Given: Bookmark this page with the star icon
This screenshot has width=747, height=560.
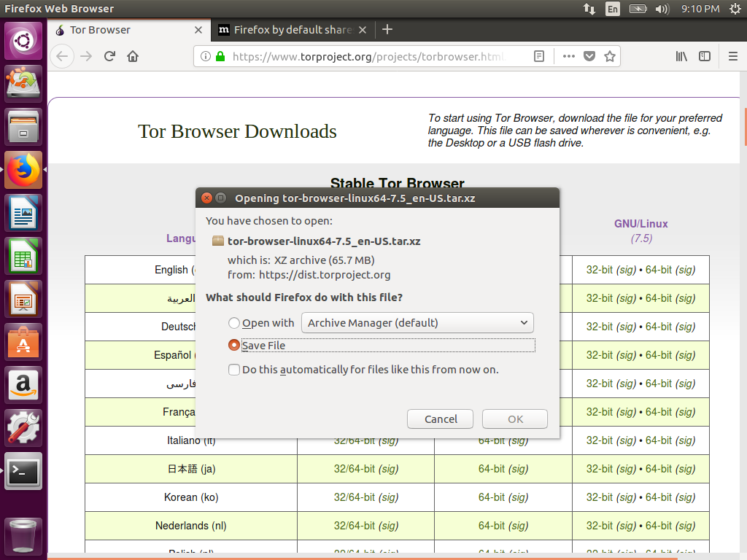Looking at the screenshot, I should point(611,56).
